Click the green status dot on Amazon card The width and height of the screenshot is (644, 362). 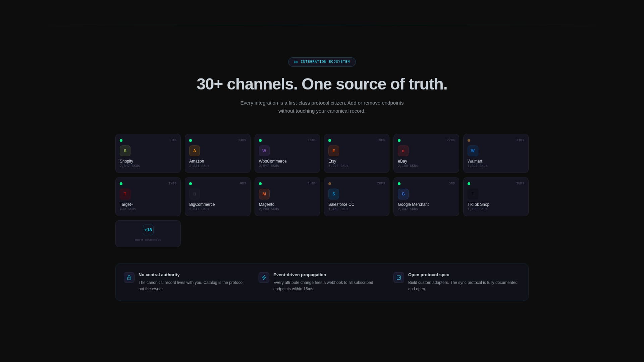click(191, 140)
